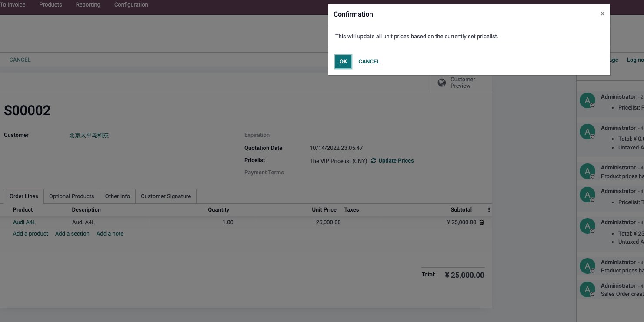Open the Reporting menu
The height and width of the screenshot is (322, 644).
point(88,5)
